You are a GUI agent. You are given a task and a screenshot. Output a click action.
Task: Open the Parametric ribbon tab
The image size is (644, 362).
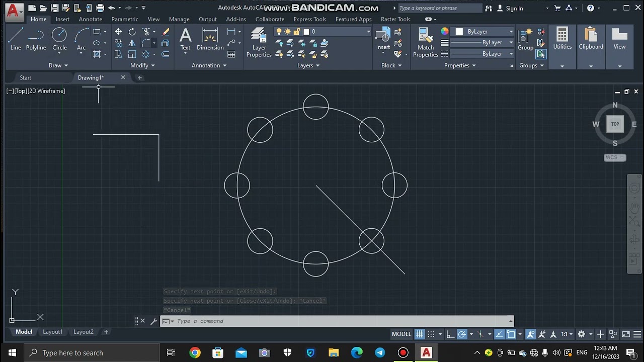pos(125,19)
